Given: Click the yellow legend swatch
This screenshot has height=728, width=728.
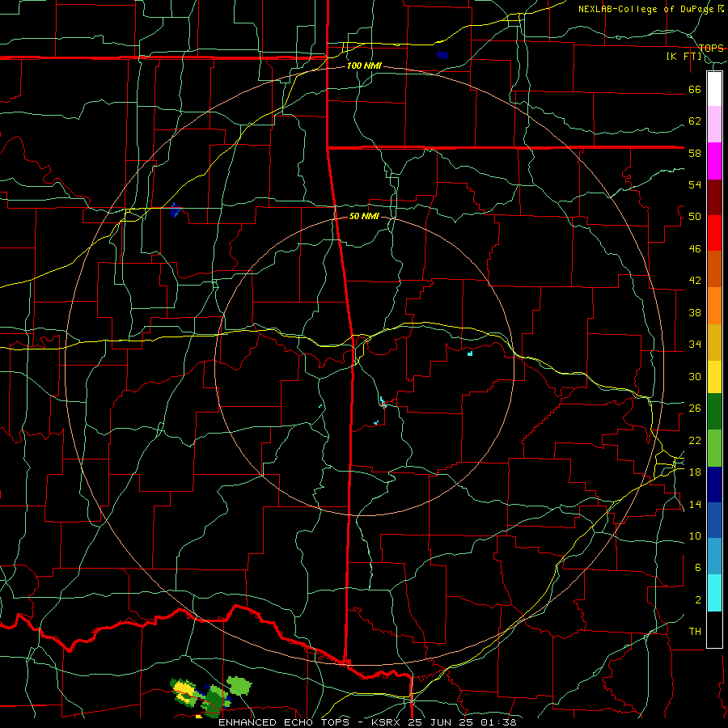Looking at the screenshot, I should tap(714, 377).
